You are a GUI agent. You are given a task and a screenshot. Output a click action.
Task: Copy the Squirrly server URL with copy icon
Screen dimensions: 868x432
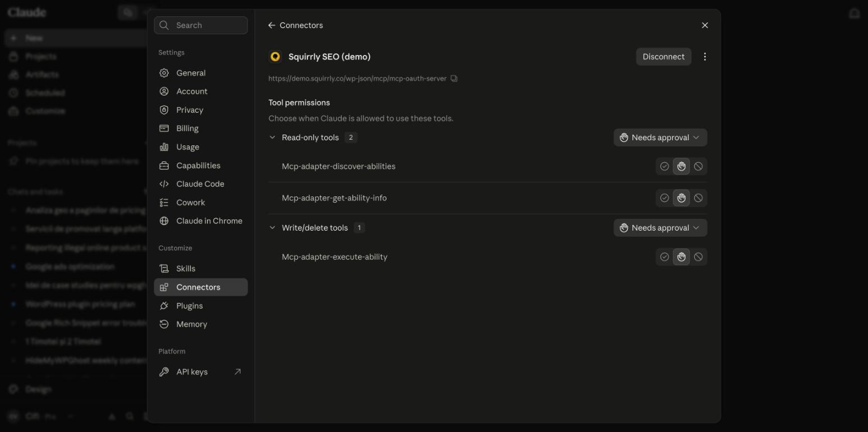point(454,79)
